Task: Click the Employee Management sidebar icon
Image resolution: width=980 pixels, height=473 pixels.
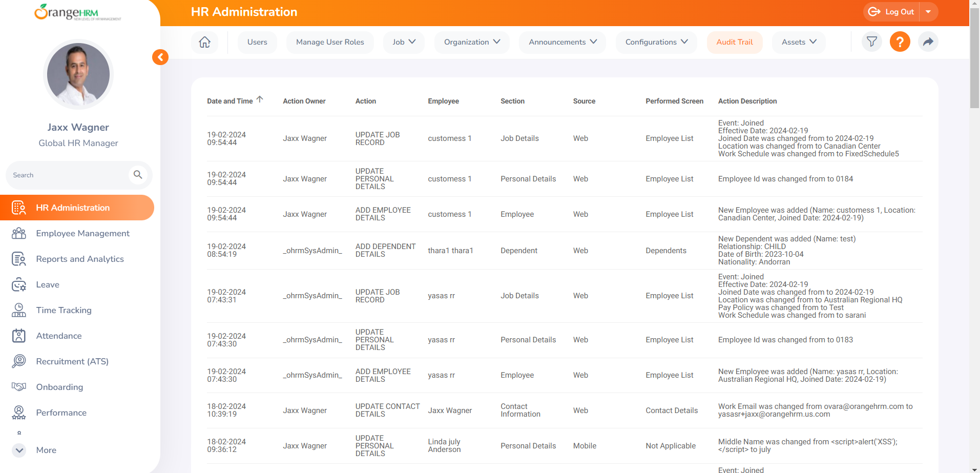Action: pyautogui.click(x=19, y=233)
